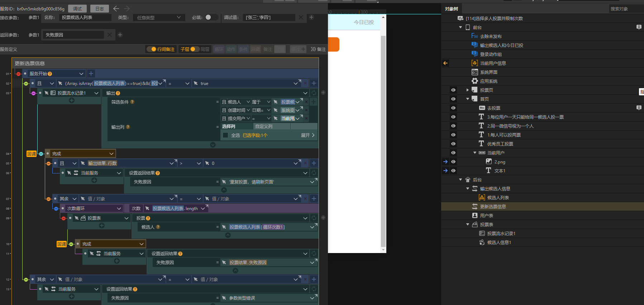This screenshot has height=305, width=644.
Task: Select the 候选人列表 tree item
Action: 498,197
